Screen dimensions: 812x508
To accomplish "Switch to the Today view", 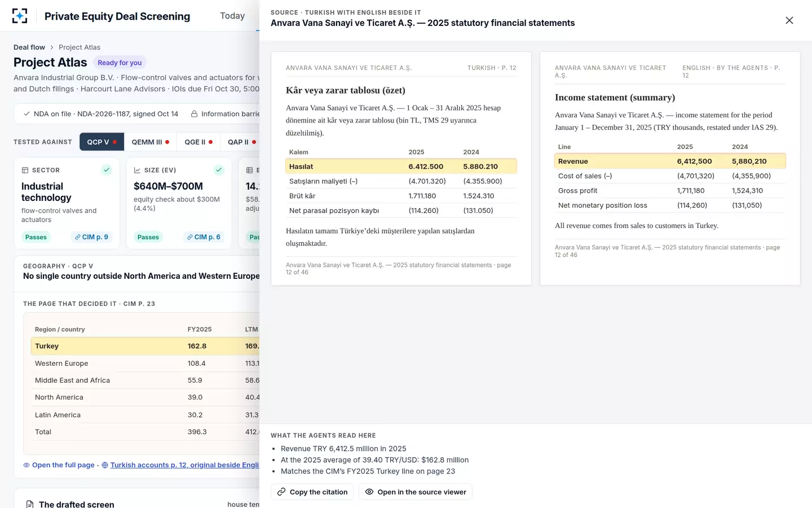I will coord(232,16).
